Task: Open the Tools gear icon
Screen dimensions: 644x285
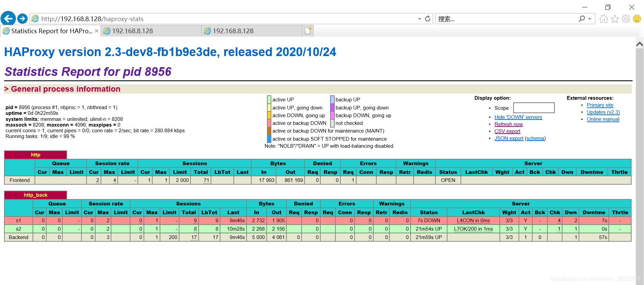Action: click(626, 19)
